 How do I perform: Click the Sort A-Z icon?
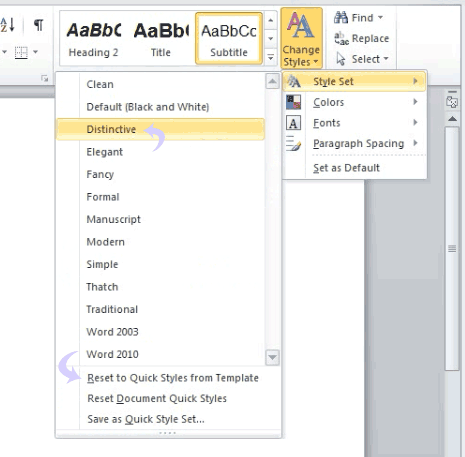[7, 25]
